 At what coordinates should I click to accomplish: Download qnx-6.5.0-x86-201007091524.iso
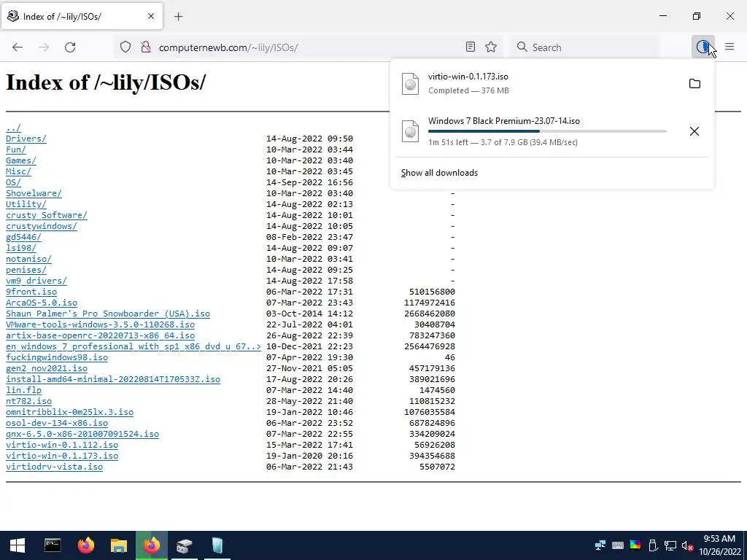click(82, 435)
